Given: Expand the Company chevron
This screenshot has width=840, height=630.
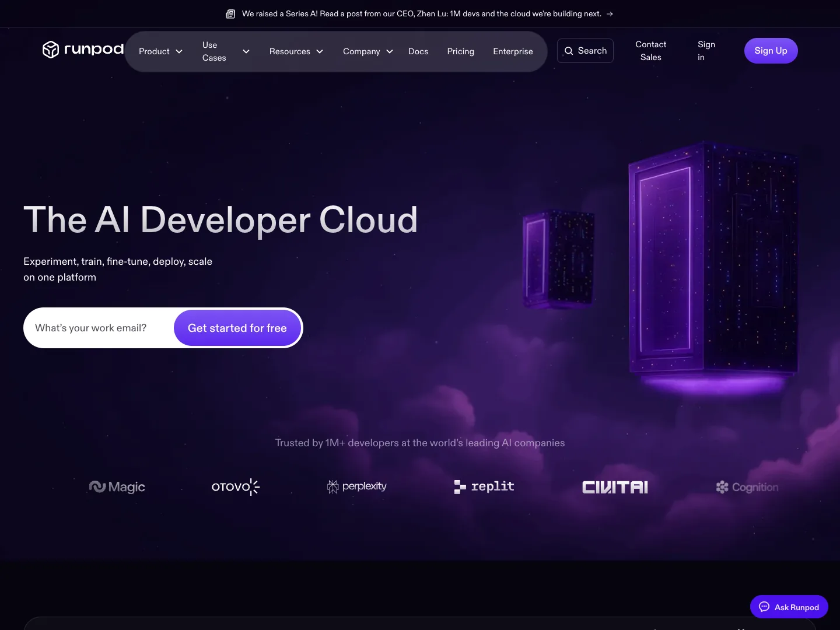Looking at the screenshot, I should [390, 51].
